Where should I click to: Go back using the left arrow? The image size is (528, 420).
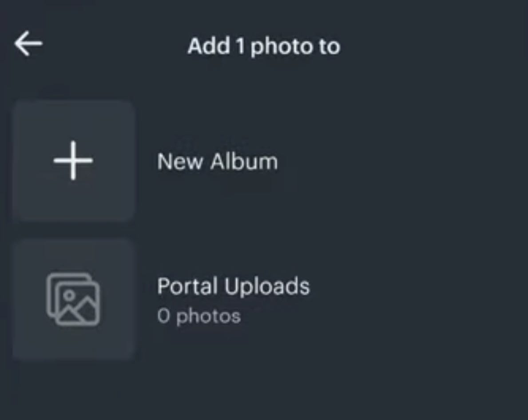coord(28,44)
